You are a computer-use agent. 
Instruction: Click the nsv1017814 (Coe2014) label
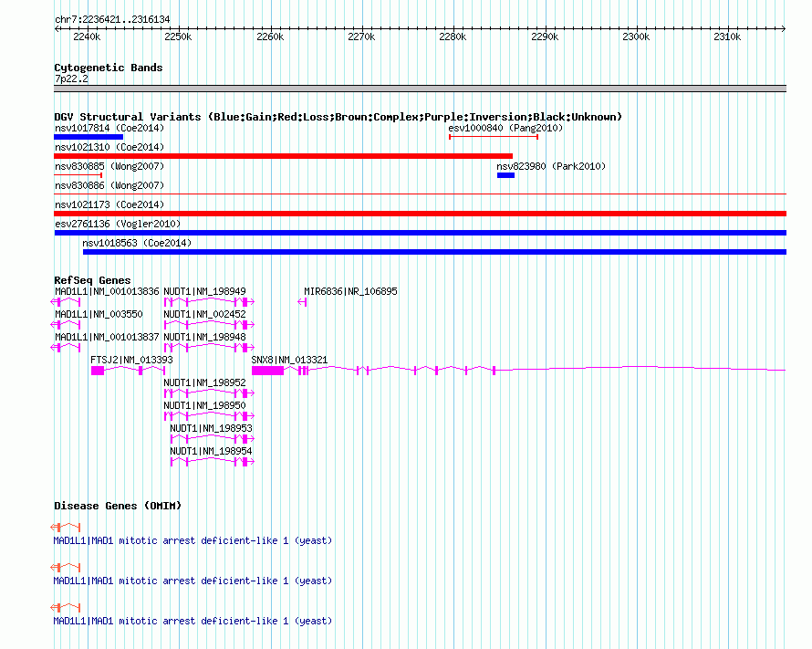109,128
